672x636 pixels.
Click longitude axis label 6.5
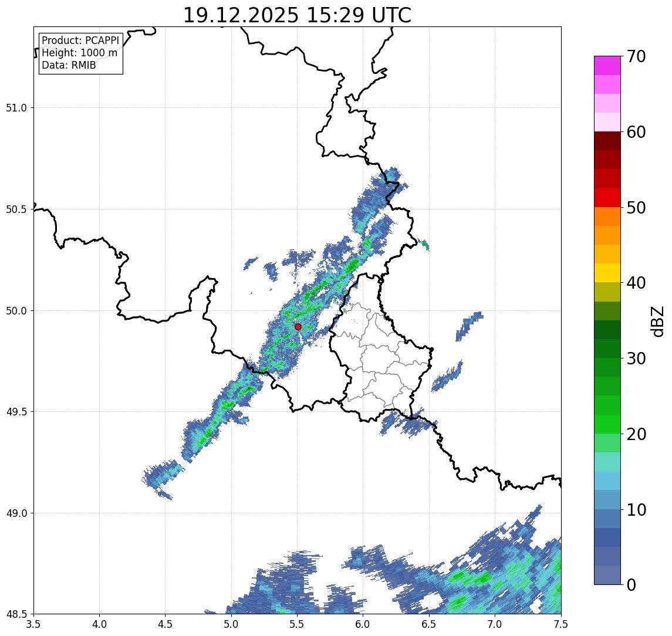coord(429,624)
